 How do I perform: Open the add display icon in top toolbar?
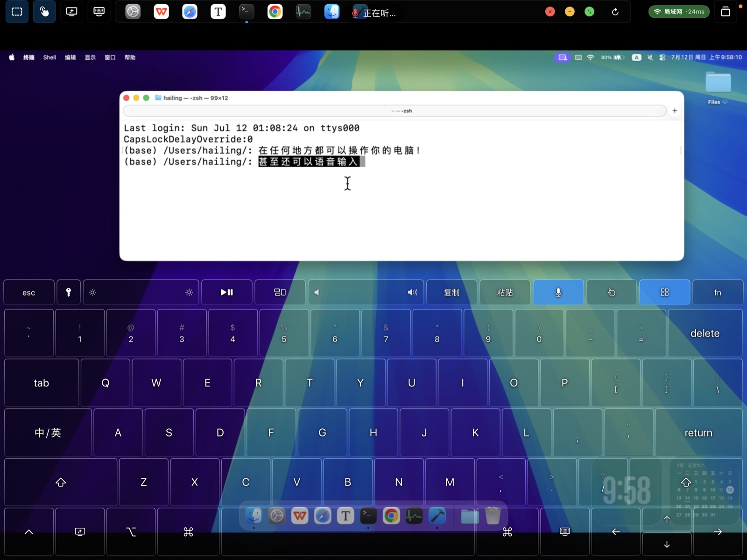(x=72, y=12)
